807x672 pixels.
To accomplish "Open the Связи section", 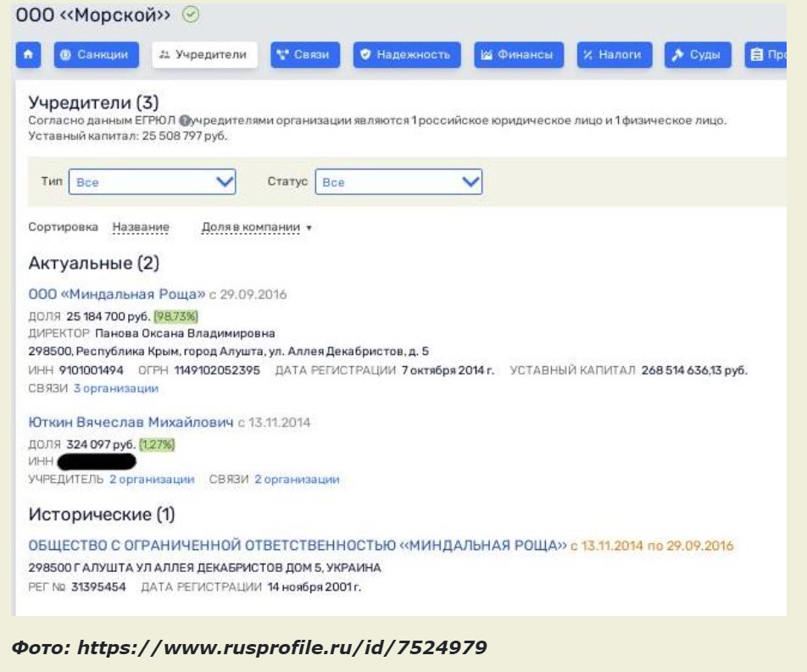I will coord(305,55).
